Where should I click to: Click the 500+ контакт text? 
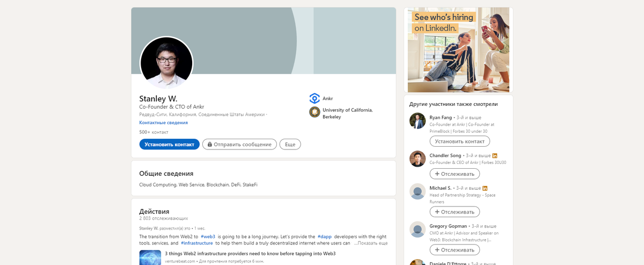tap(153, 132)
